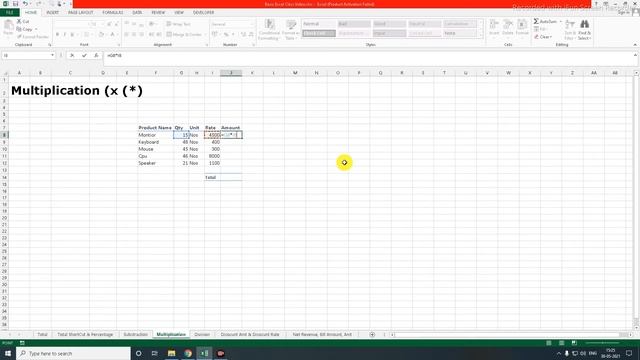Open the Copy dropdown arrow
Screen dimensions: 640x360
(36, 29)
